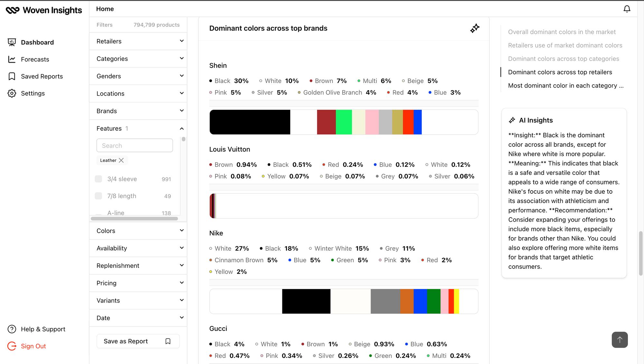Screen dimensions: 644x364
Task: Click the Features list vertical scrollbar thumb
Action: pyautogui.click(x=184, y=139)
